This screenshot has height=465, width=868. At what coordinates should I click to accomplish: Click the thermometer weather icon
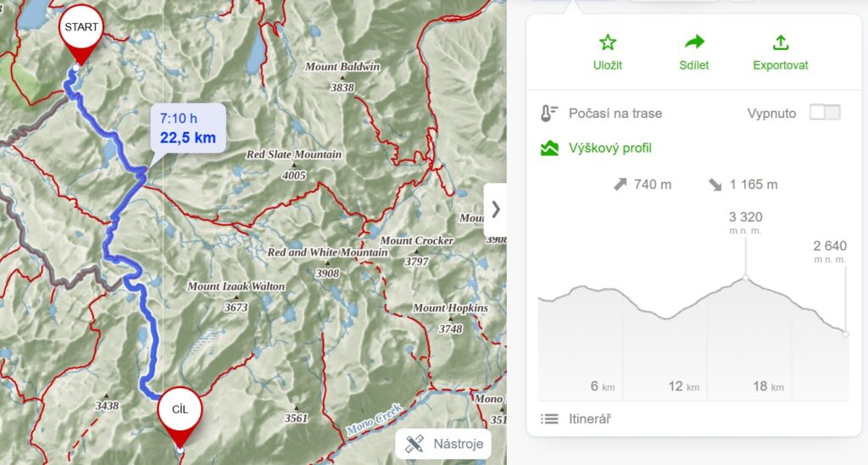coord(548,113)
